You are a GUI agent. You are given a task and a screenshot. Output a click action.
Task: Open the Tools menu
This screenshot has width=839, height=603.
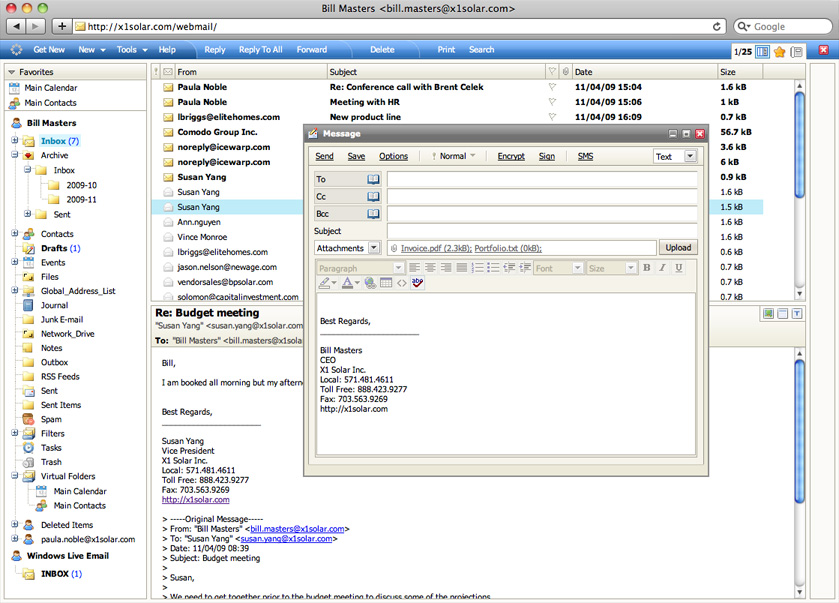(x=130, y=50)
